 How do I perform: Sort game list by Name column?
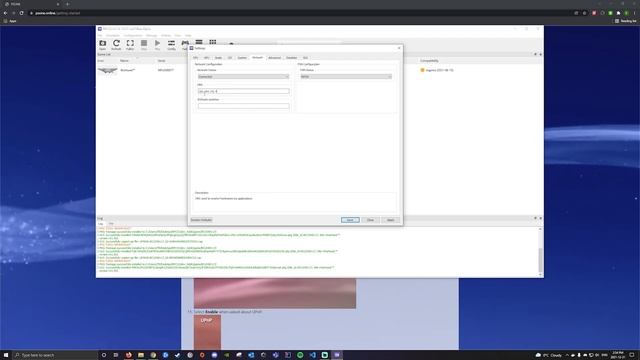point(124,61)
